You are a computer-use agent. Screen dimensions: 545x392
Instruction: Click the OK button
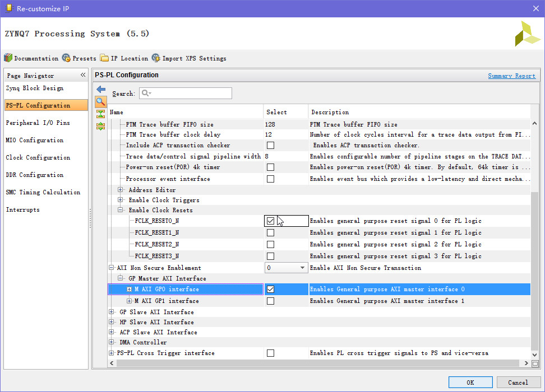pos(470,382)
